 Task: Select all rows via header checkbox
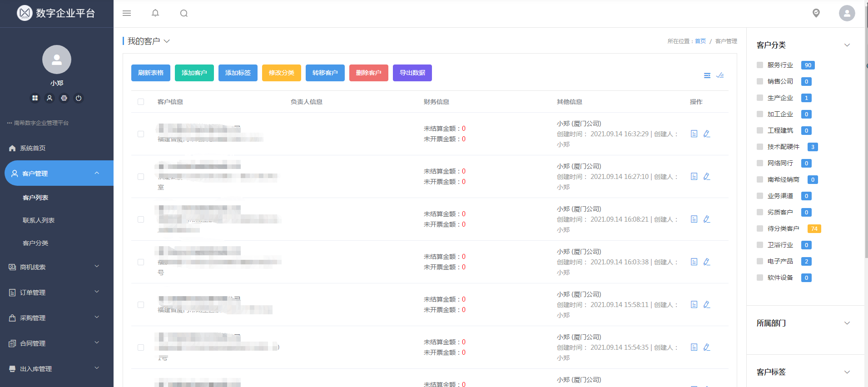pyautogui.click(x=141, y=102)
